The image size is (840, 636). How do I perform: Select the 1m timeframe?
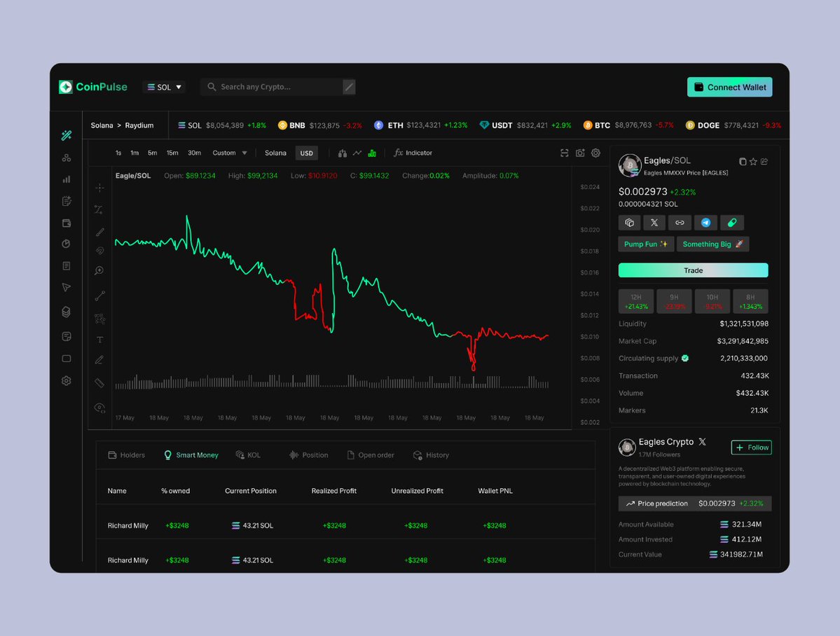tap(135, 153)
